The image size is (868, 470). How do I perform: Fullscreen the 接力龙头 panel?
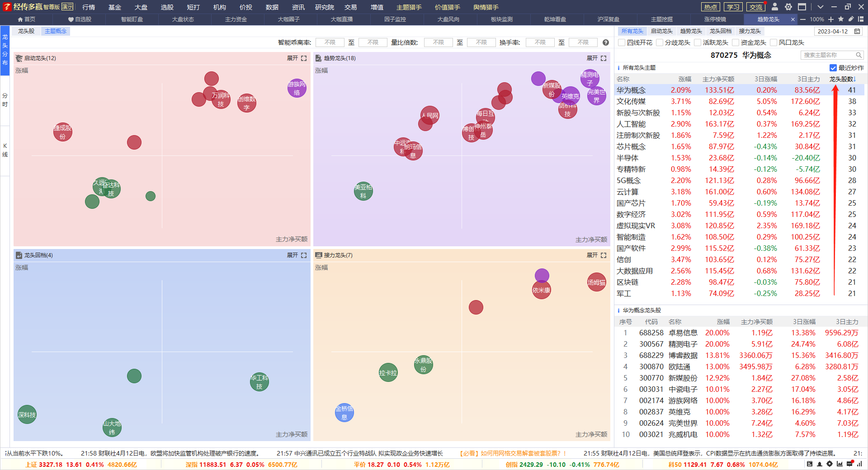click(604, 255)
